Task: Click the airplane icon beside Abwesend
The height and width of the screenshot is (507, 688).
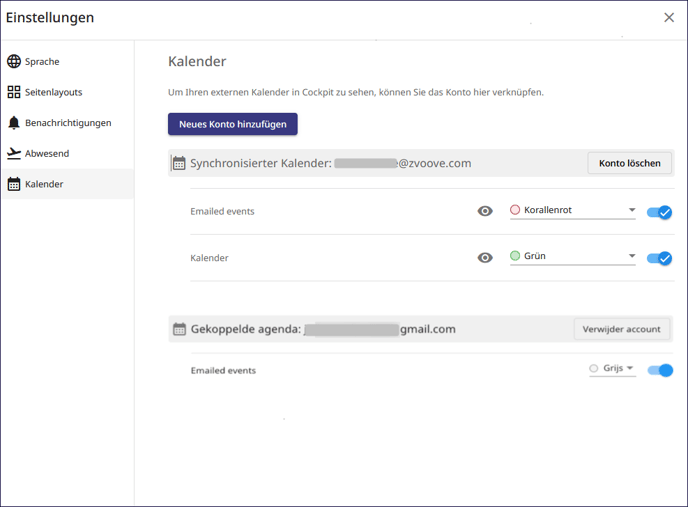Action: 14,153
